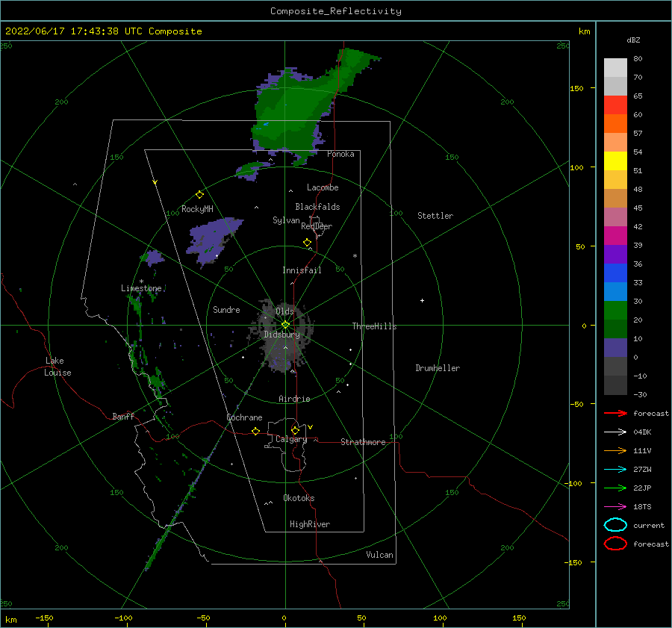Screen dimensions: 672x628
Task: Click the Vulcan city label
Action: point(379,555)
